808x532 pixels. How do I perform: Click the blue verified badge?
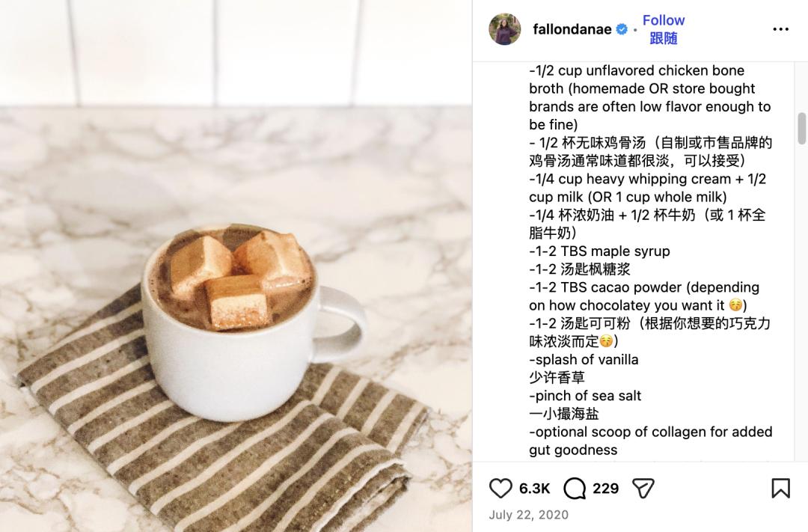click(x=622, y=29)
